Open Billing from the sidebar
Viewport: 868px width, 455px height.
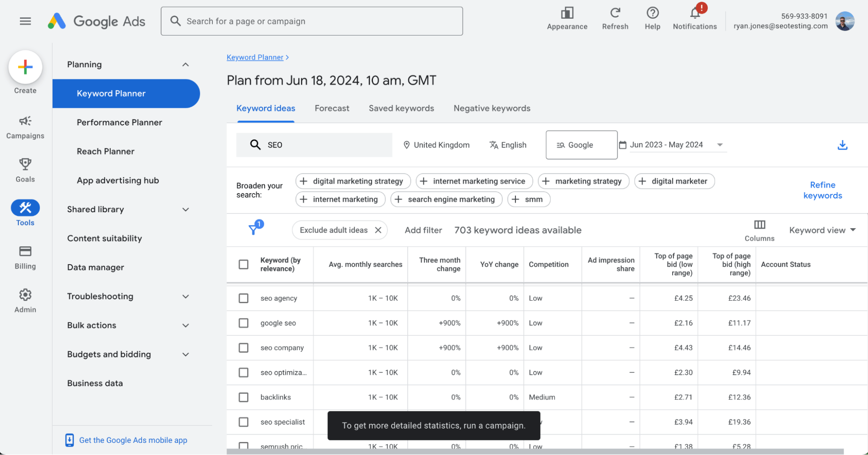point(25,258)
